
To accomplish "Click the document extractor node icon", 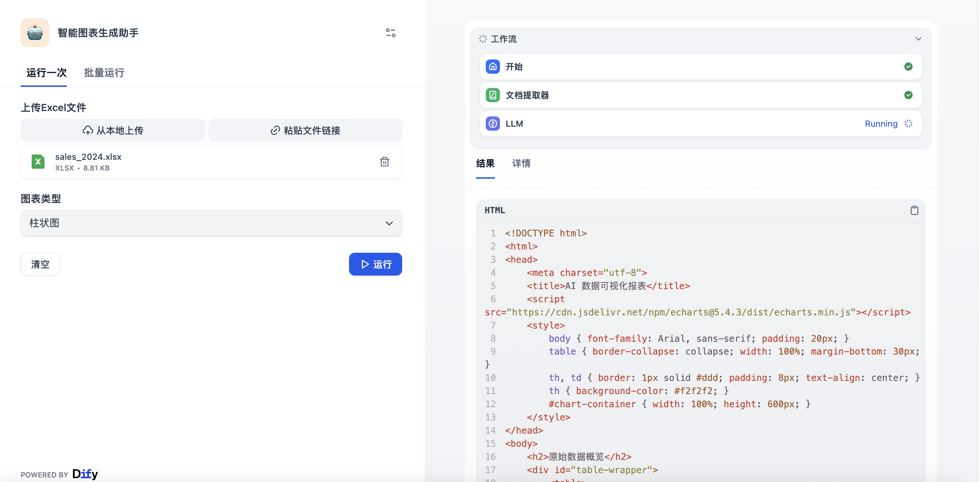I will coord(492,95).
